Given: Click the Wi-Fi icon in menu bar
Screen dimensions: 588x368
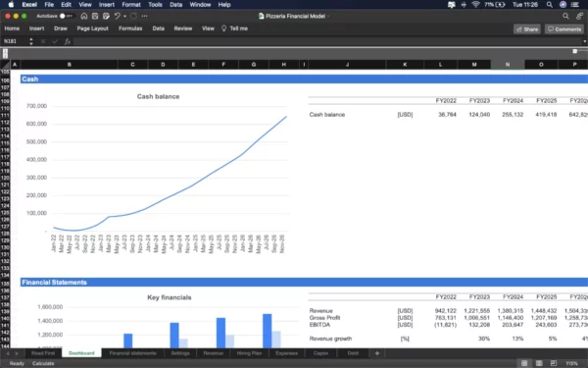Looking at the screenshot, I should click(x=475, y=5).
